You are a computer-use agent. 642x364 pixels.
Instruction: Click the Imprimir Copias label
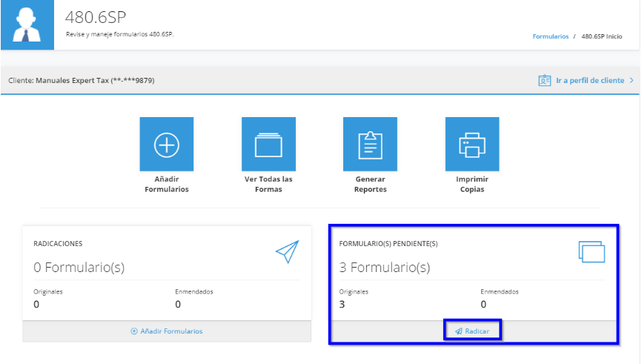tap(472, 185)
